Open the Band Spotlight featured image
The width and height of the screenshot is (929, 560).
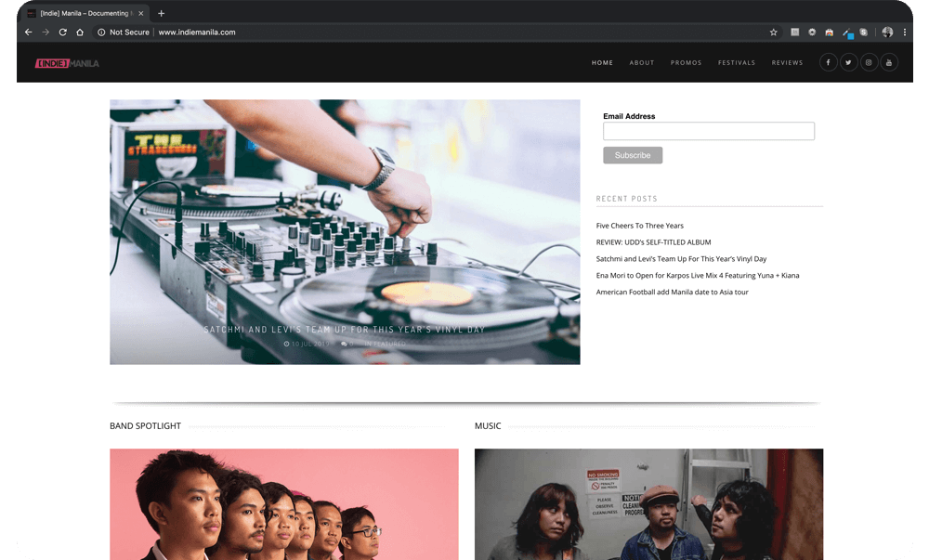283,504
